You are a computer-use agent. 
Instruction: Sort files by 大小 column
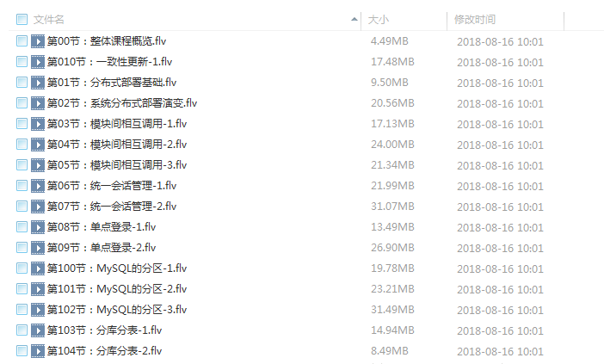click(x=379, y=20)
